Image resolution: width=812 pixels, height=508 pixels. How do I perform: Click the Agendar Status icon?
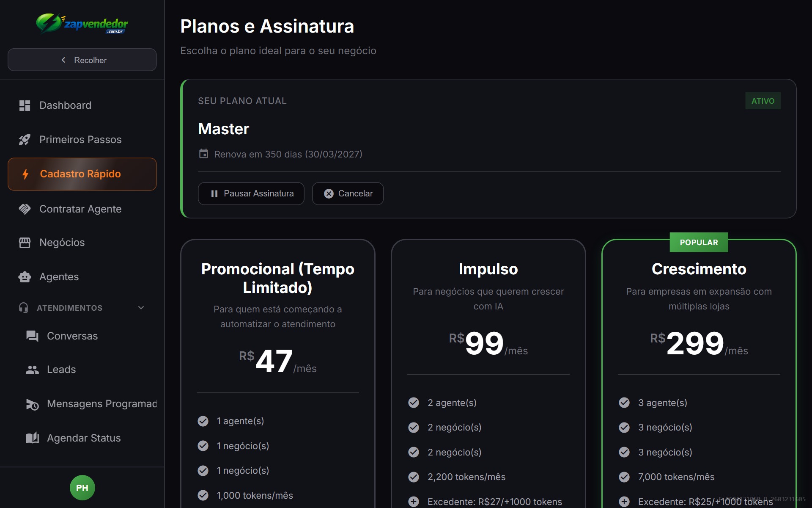tap(32, 438)
